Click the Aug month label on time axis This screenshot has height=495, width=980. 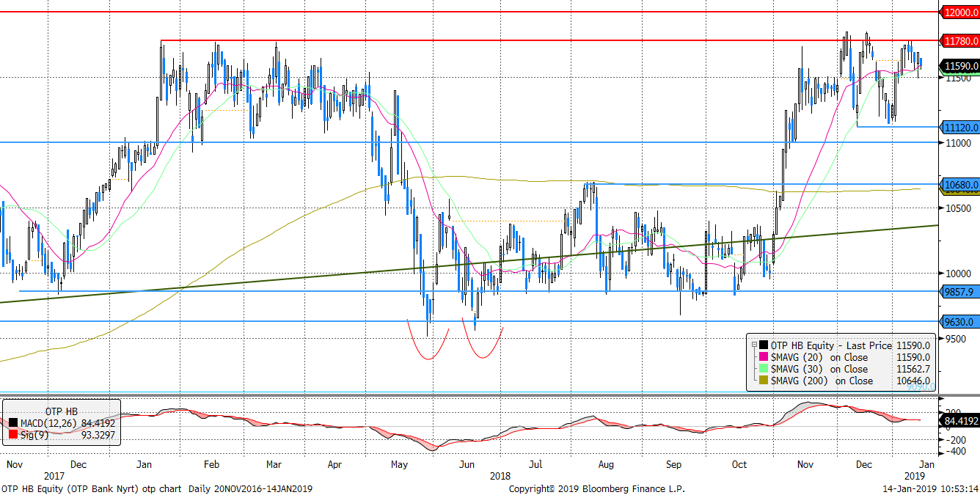(606, 464)
